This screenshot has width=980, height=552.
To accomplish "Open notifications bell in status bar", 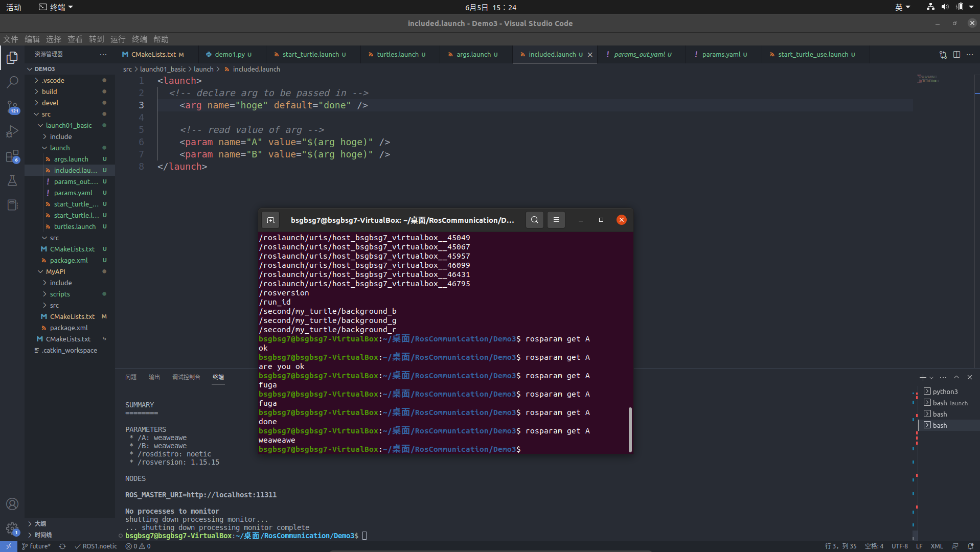I will click(970, 546).
